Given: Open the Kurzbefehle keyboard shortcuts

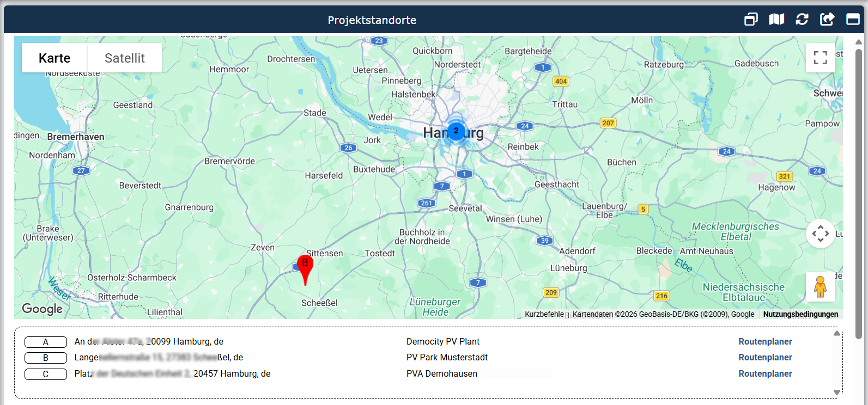Looking at the screenshot, I should click(x=544, y=314).
